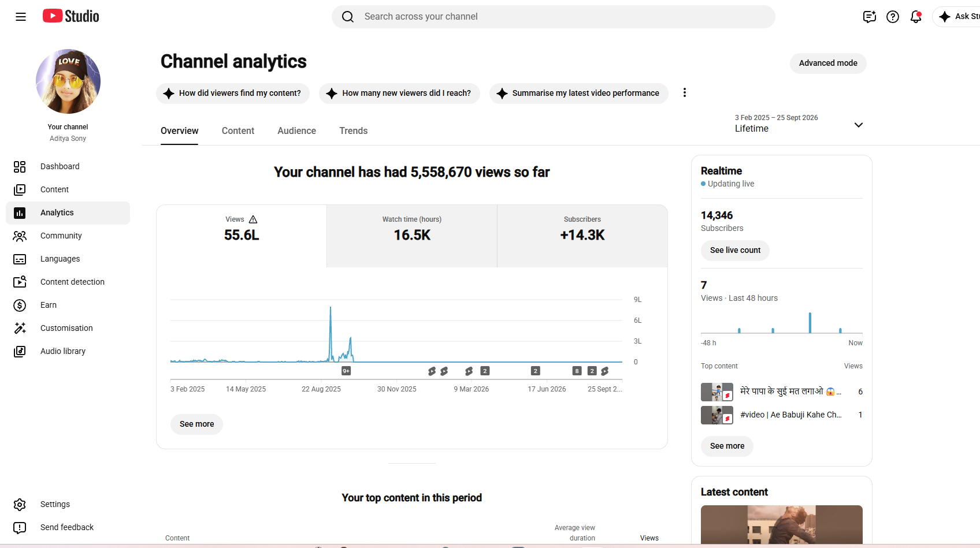Ask 'How did viewers find my content?'
Viewport: 980px width, 548px height.
pos(233,94)
